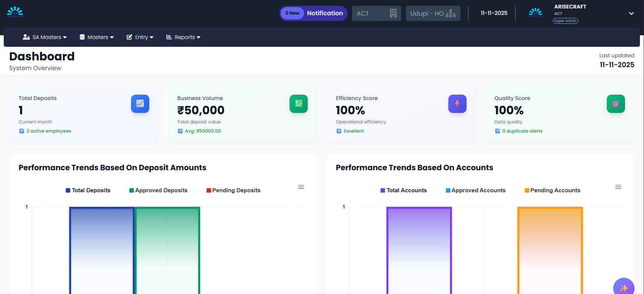Image resolution: width=644 pixels, height=294 pixels.
Task: Toggle Total Deposits series in legend
Action: 88,191
